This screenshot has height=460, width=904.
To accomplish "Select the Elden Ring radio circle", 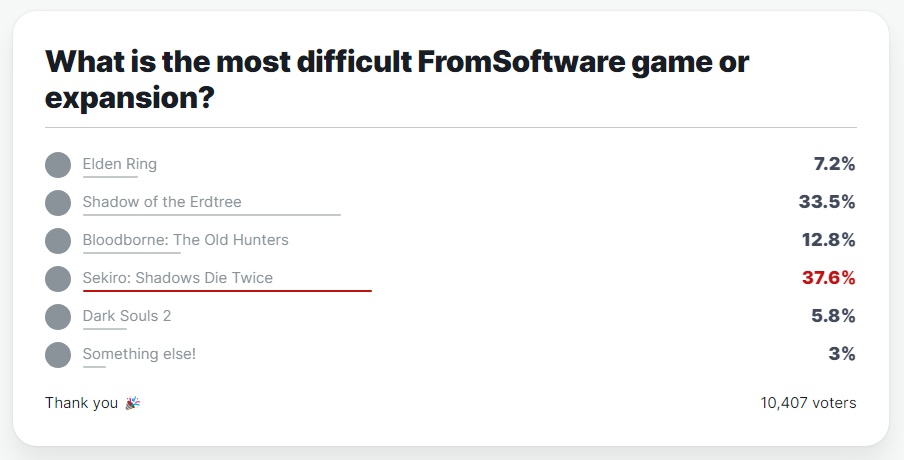I will 58,165.
